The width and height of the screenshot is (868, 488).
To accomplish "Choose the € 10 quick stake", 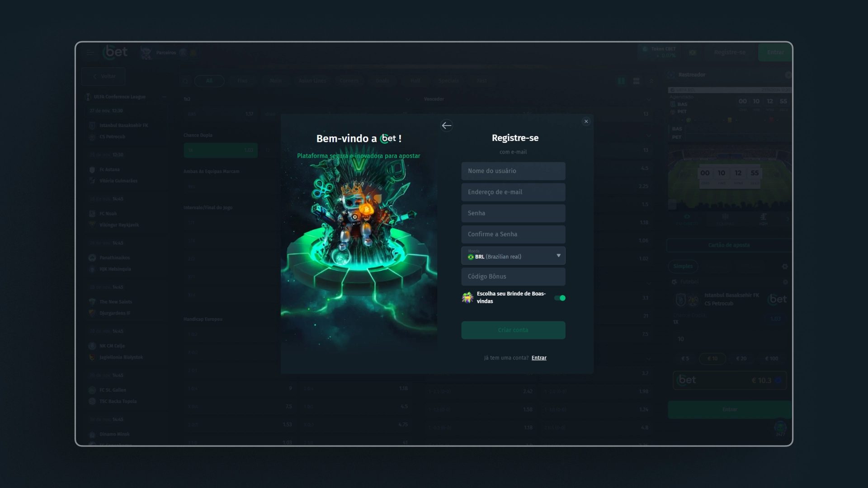I will click(712, 359).
